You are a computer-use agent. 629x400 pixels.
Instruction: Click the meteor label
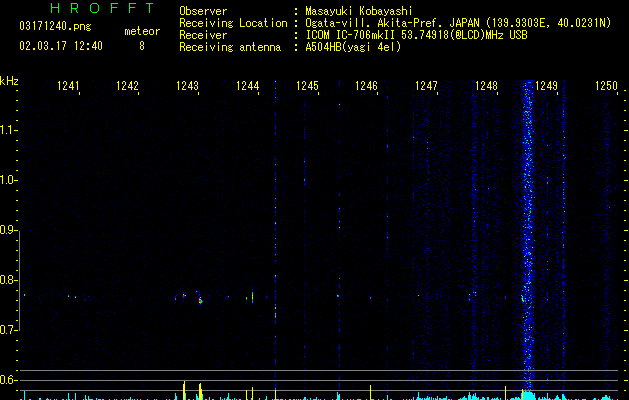pyautogui.click(x=142, y=31)
